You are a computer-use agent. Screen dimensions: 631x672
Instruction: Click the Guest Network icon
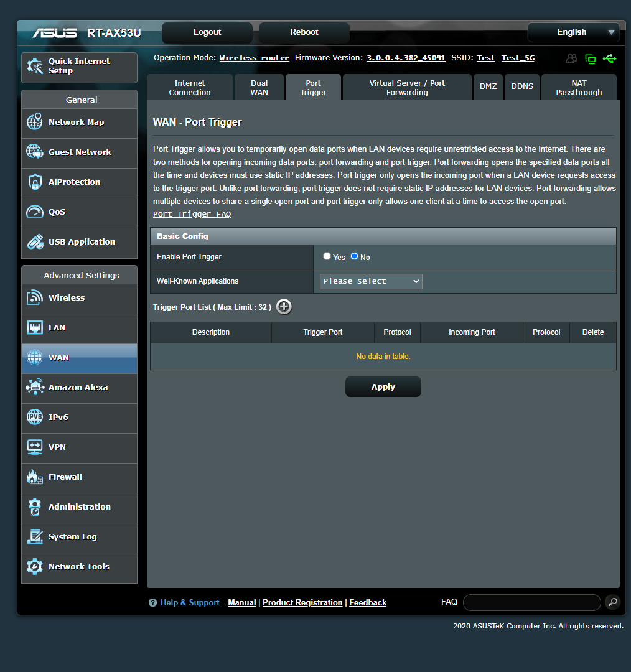[35, 152]
